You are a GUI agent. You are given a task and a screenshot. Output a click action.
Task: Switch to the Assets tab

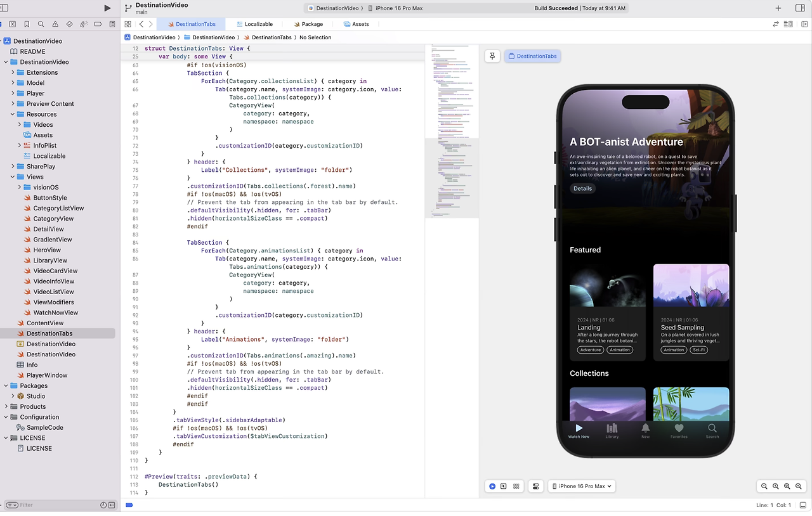tap(356, 24)
